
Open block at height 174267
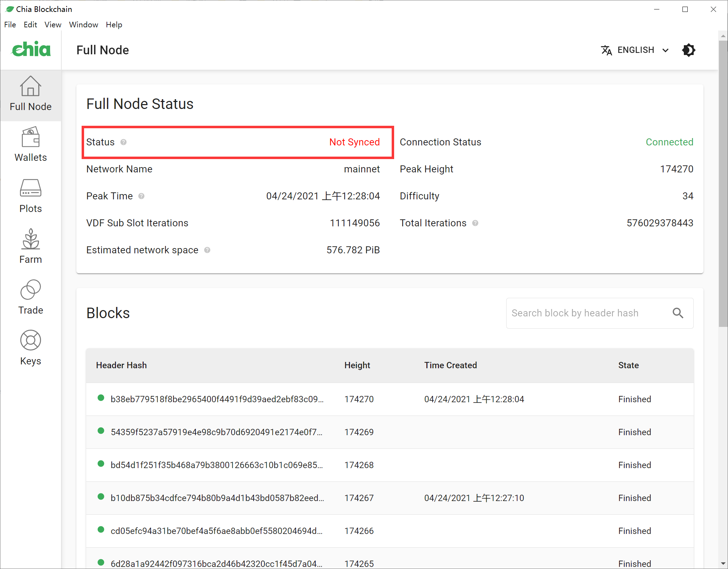point(217,498)
